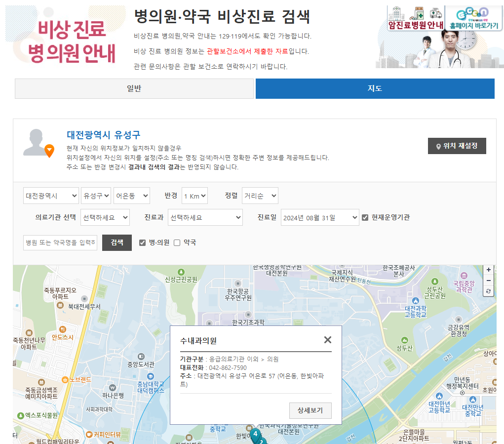Toggle the 현재운영기관 checkbox
This screenshot has width=504, height=444.
coord(365,218)
